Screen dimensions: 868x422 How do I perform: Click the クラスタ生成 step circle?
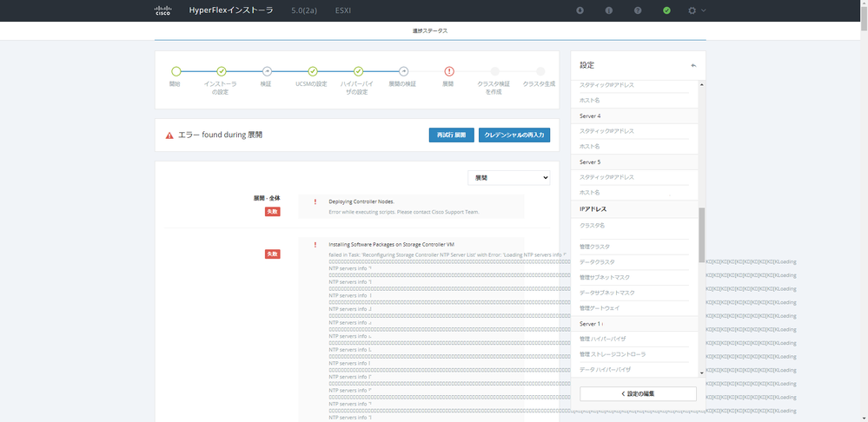[x=540, y=71]
